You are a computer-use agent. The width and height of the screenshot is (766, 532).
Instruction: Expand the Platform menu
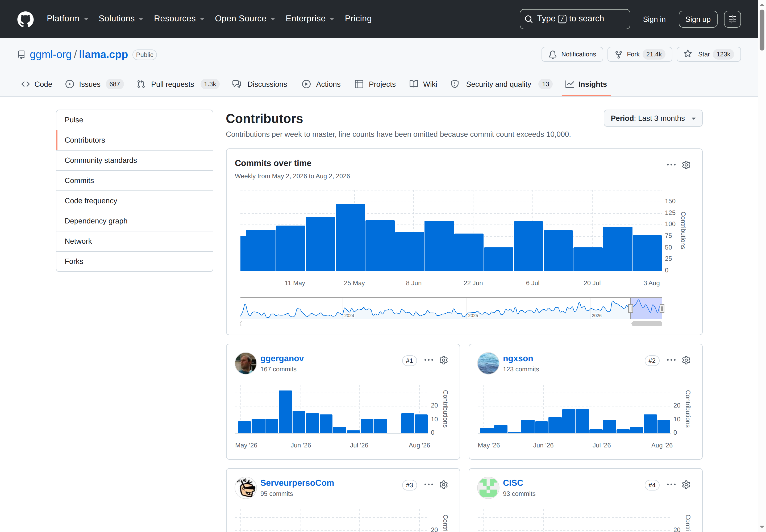(67, 19)
